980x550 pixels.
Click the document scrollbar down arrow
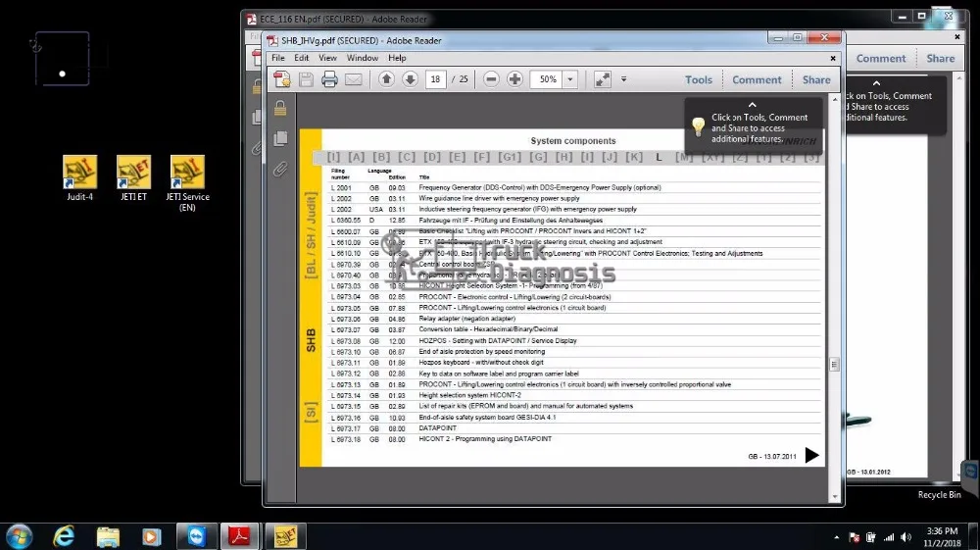834,497
